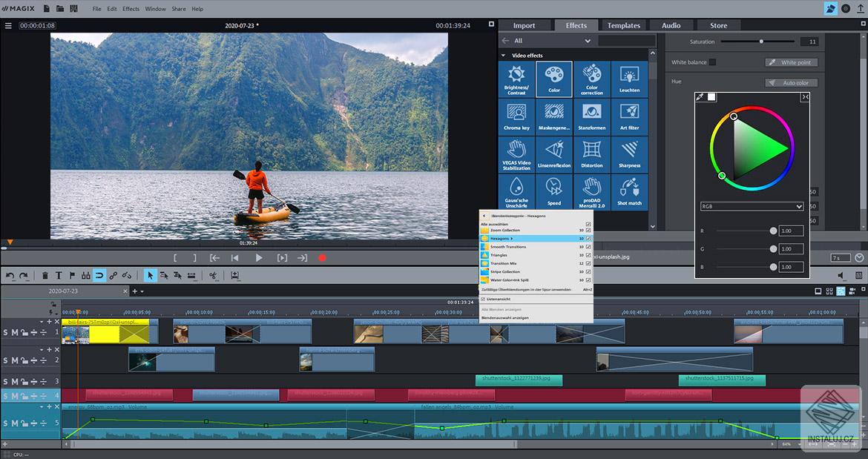Click the trash delete icon in the toolbar
Viewport: 868px width, 459px height.
coord(45,275)
